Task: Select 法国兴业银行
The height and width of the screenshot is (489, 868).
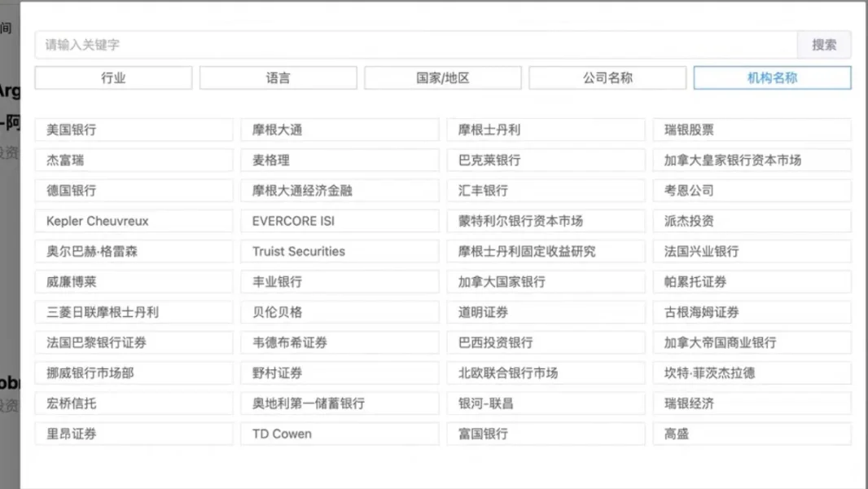Action: pos(752,252)
